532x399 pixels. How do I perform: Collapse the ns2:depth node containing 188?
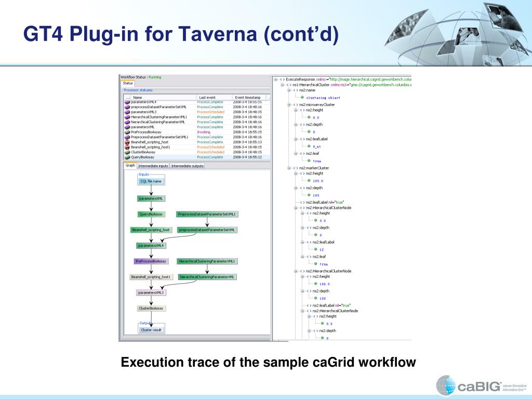point(303,291)
